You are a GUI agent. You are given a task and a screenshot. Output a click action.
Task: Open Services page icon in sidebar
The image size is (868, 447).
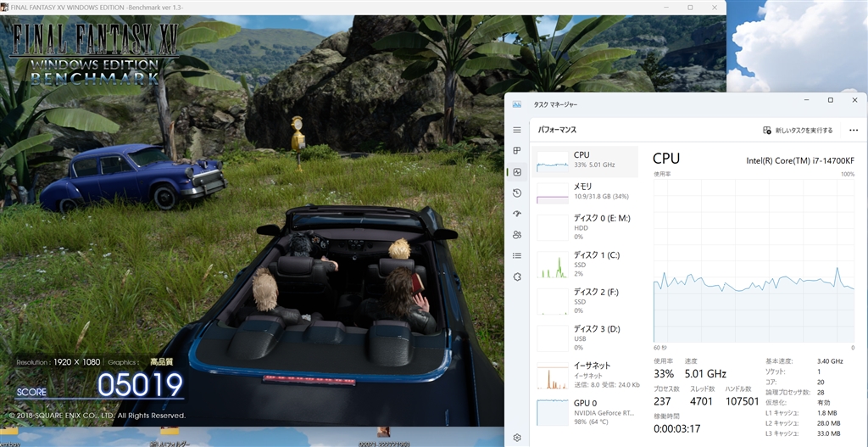pyautogui.click(x=517, y=277)
